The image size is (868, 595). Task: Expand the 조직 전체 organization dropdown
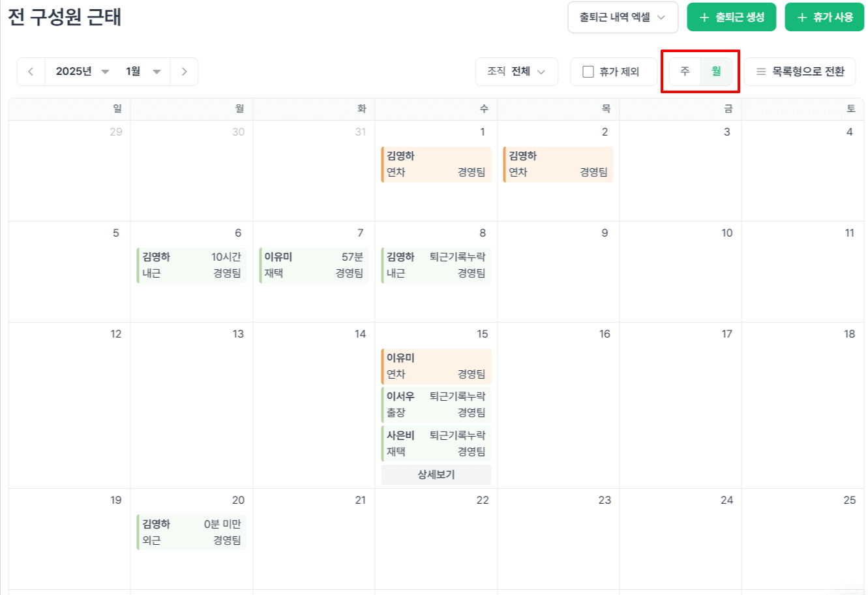click(517, 72)
